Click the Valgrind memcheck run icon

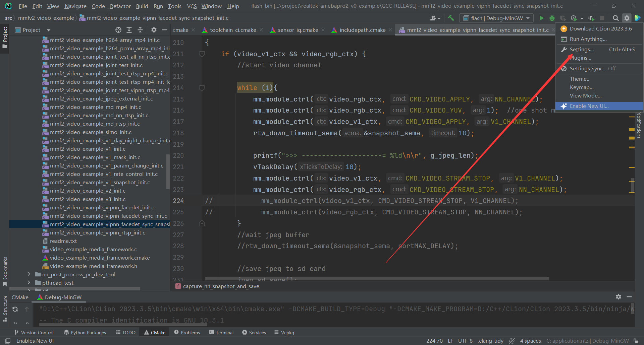(x=591, y=18)
